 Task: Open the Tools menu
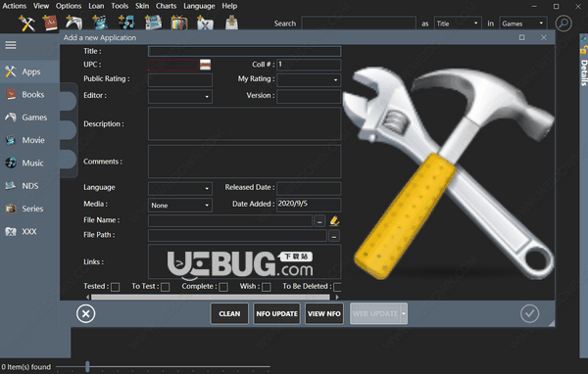pos(120,6)
